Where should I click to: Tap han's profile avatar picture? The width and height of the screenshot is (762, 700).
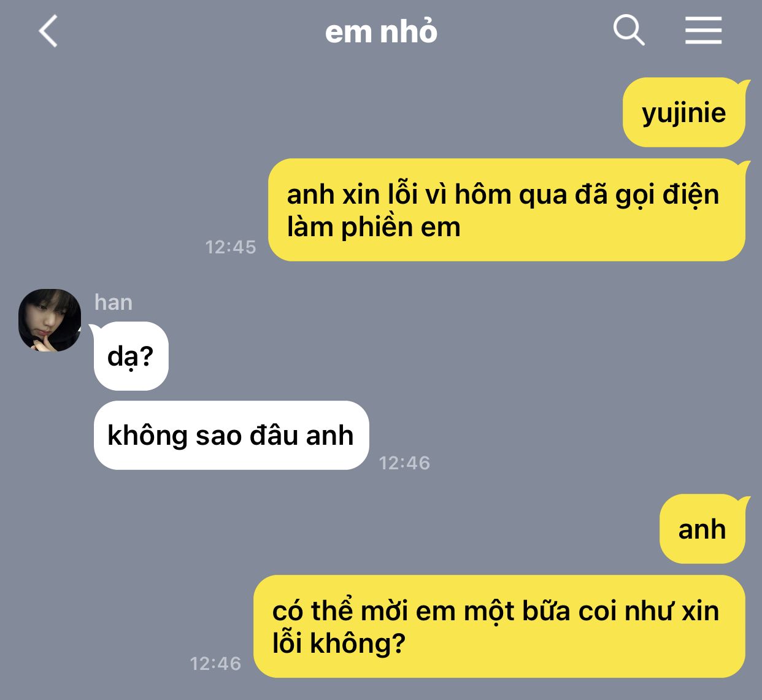pyautogui.click(x=50, y=320)
